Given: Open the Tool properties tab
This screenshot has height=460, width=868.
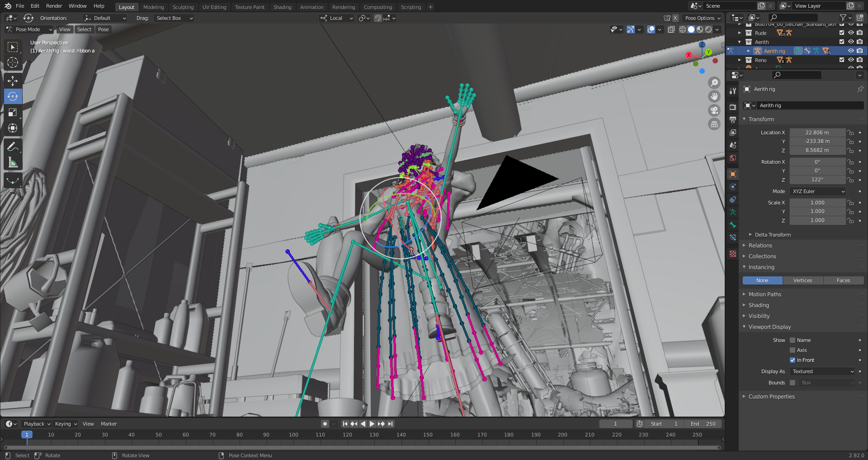Looking at the screenshot, I should (733, 91).
